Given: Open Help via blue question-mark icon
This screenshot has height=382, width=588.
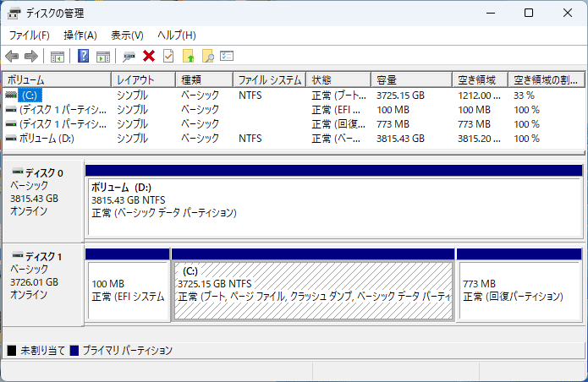Looking at the screenshot, I should point(84,57).
